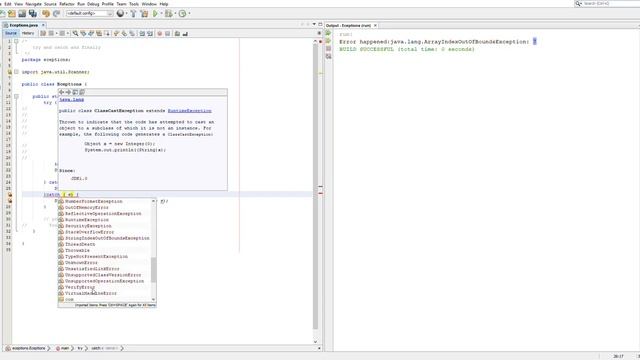Image resolution: width=640 pixels, height=360 pixels.
Task: Follow the java.lang link in Javadoc popup
Action: click(x=71, y=100)
